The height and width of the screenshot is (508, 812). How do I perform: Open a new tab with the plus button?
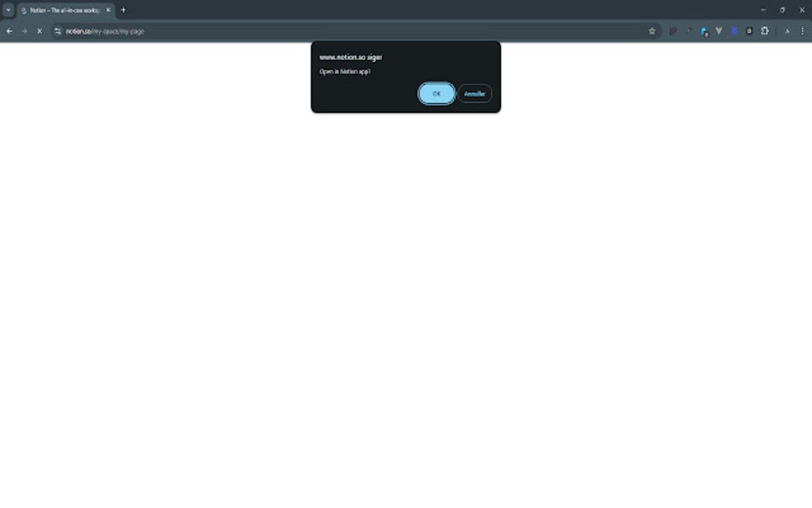pyautogui.click(x=123, y=10)
